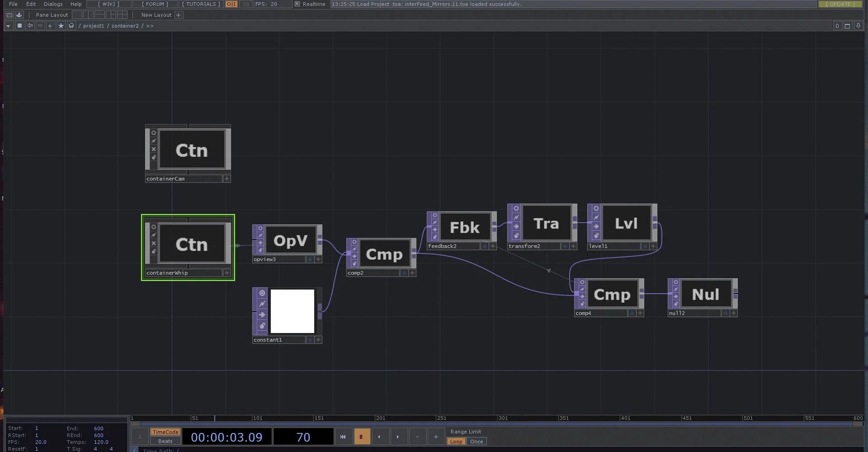Screen dimensions: 868x452
Task: Go back to previous network
Action: tap(30, 26)
